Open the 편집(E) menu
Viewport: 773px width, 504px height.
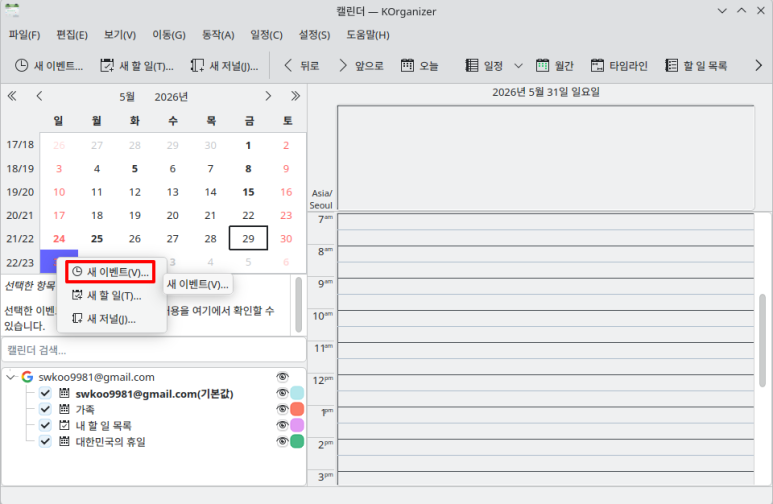point(72,35)
